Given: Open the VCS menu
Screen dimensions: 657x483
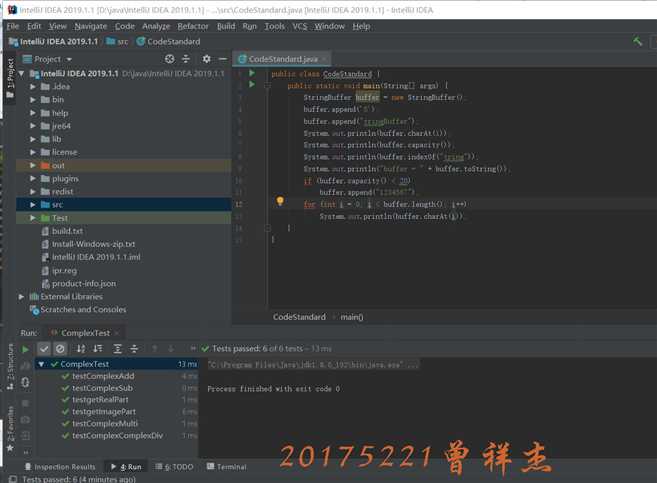Looking at the screenshot, I should 300,26.
